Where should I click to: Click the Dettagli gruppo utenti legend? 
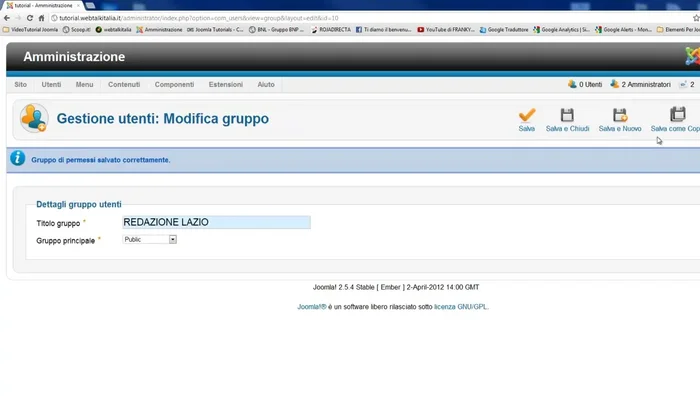click(79, 204)
